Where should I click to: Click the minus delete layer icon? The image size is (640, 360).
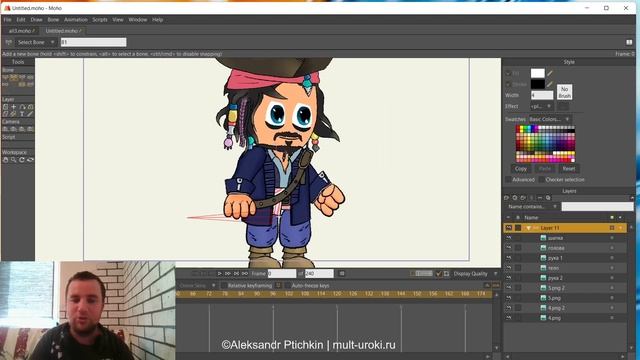point(540,198)
